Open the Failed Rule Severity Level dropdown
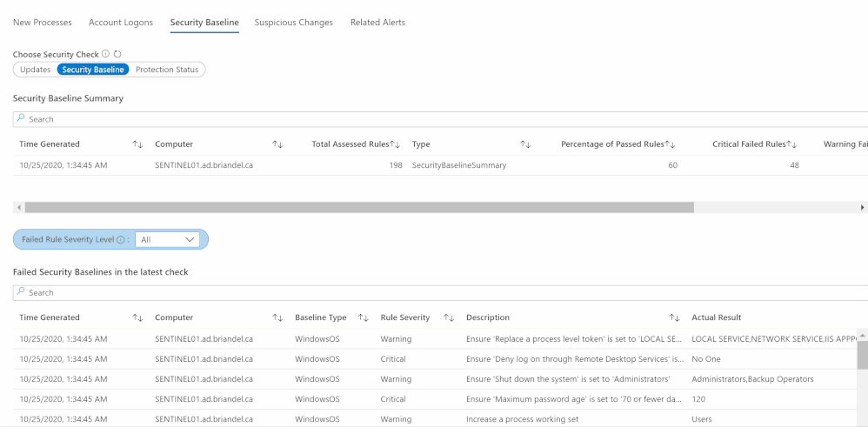This screenshot has height=427, width=868. click(x=167, y=240)
